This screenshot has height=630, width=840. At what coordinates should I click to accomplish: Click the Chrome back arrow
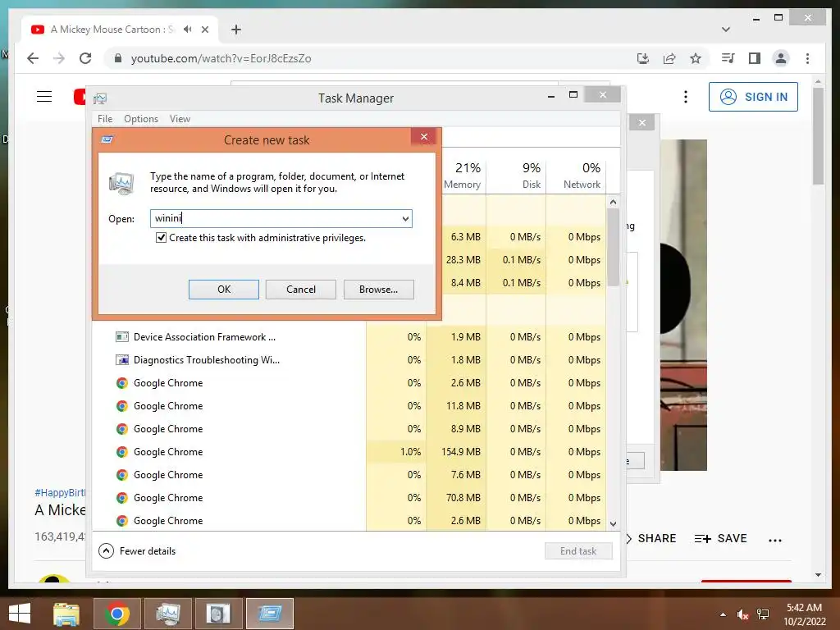click(33, 58)
